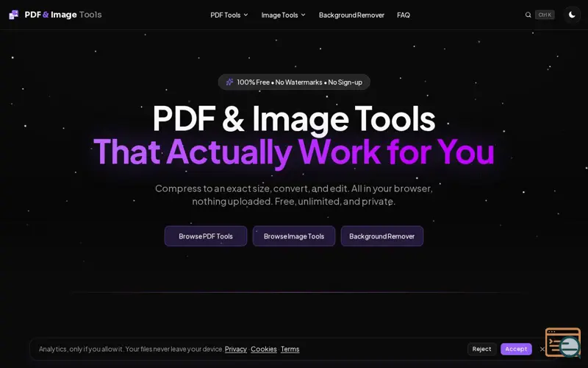Click the 'Analytics, only if you allow it' text
Image resolution: width=588 pixels, height=368 pixels.
[131, 349]
